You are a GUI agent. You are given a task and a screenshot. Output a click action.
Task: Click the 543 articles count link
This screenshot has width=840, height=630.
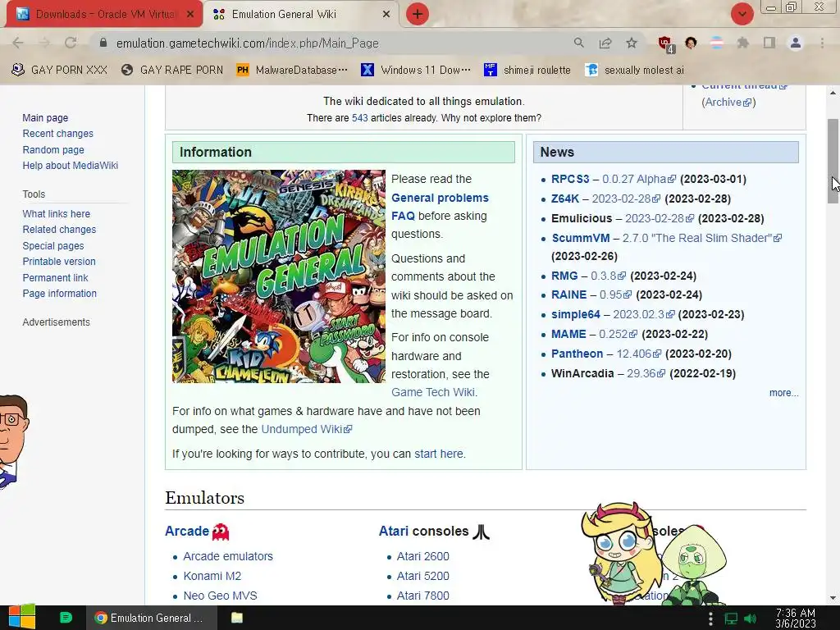coord(359,118)
